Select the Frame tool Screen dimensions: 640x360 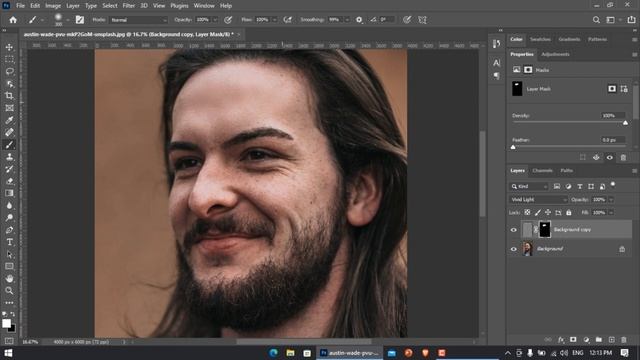coord(9,108)
